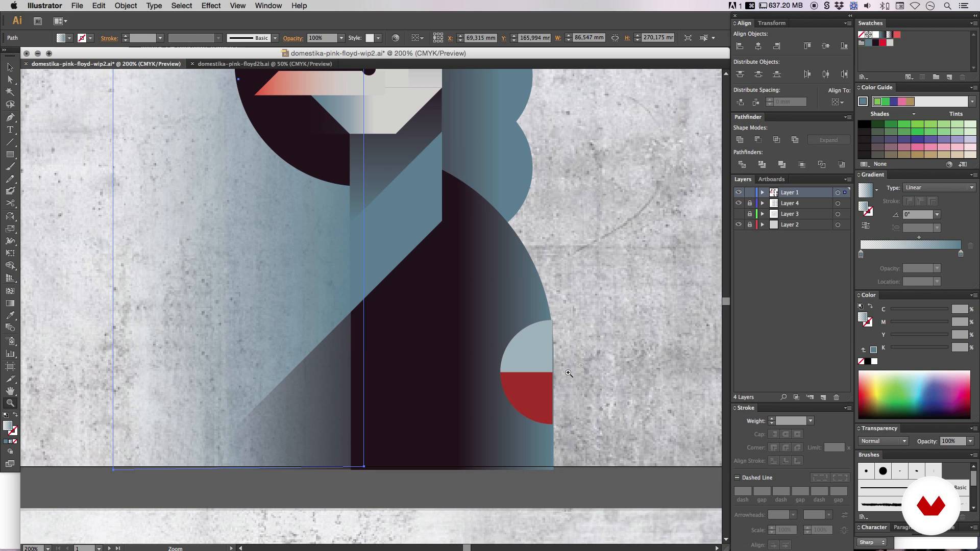The image size is (980, 551).
Task: Open the Gradient Type Linear dropdown
Action: pyautogui.click(x=939, y=188)
